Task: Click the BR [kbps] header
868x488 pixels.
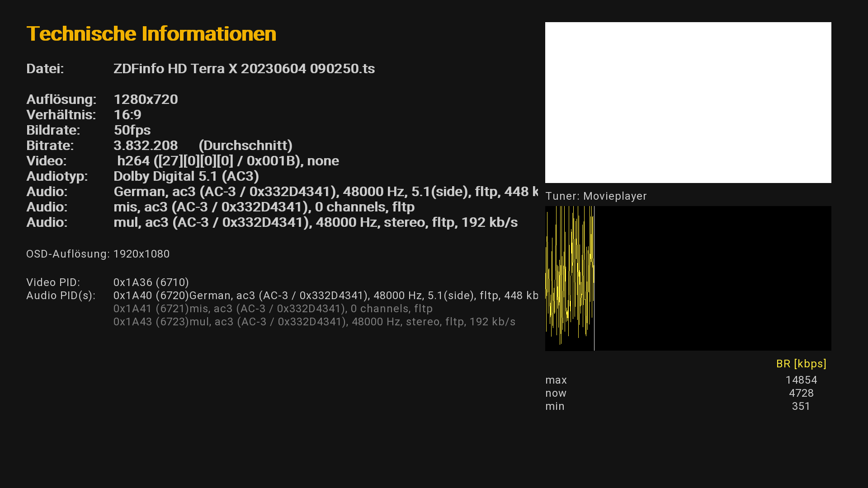Action: tap(801, 364)
